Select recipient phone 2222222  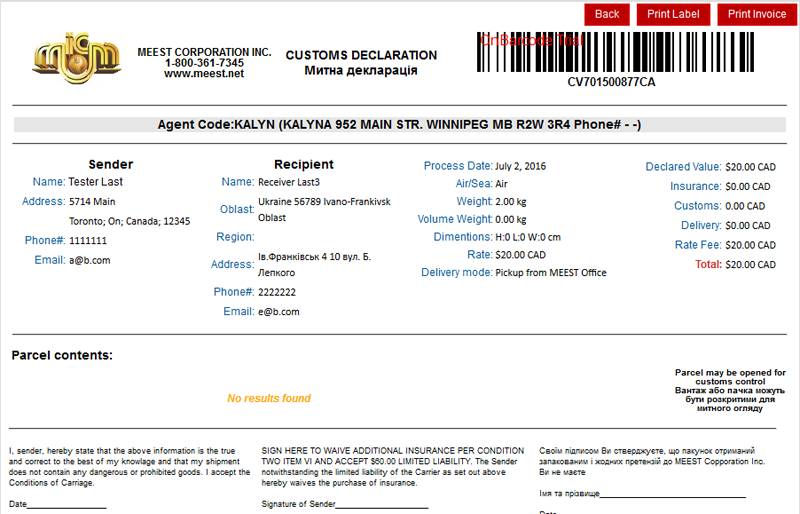click(x=277, y=292)
